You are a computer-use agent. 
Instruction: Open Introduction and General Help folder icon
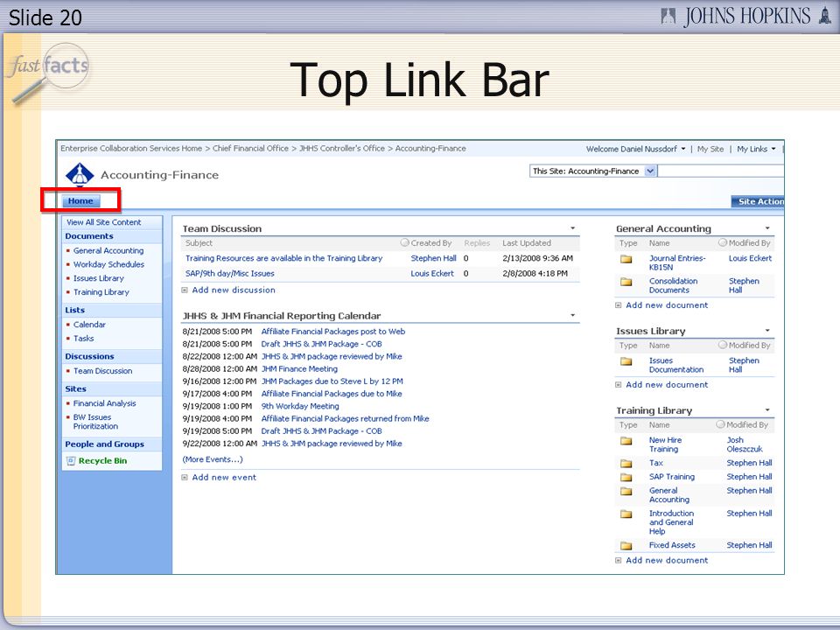coord(626,514)
